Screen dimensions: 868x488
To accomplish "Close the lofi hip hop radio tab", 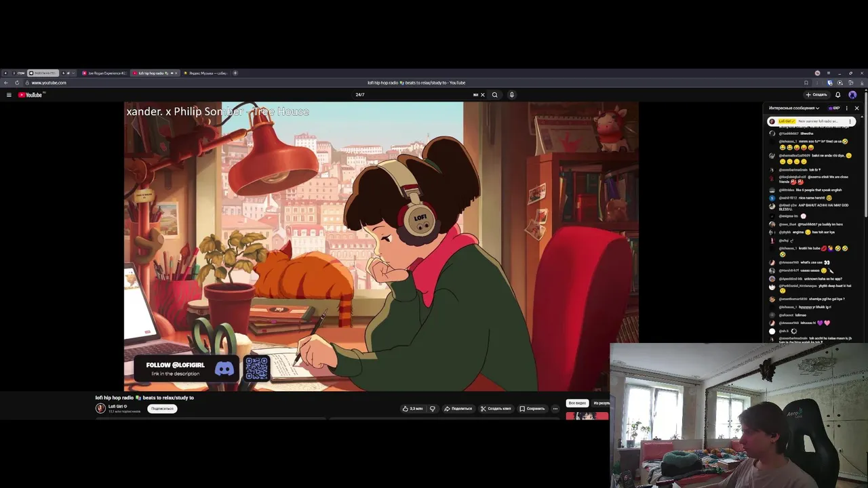I will tap(176, 73).
